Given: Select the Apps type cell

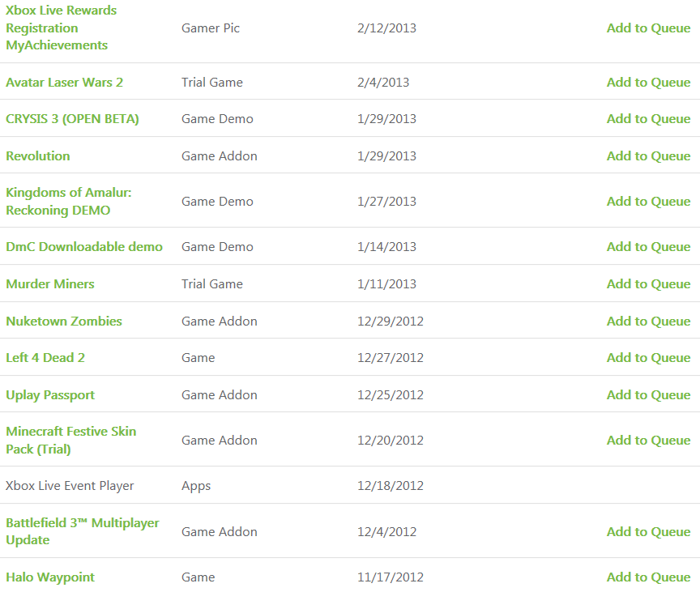Looking at the screenshot, I should (196, 486).
